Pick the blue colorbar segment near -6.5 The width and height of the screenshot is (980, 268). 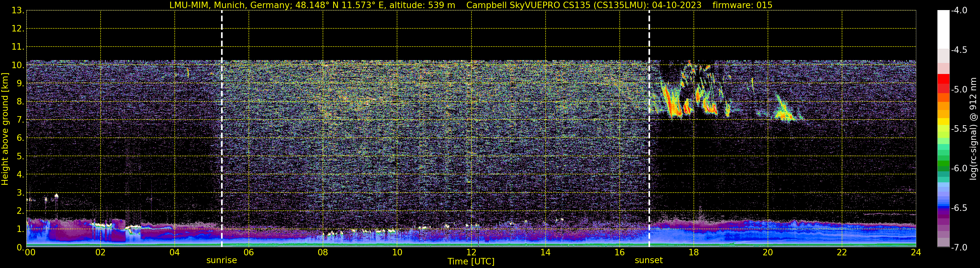tap(944, 208)
